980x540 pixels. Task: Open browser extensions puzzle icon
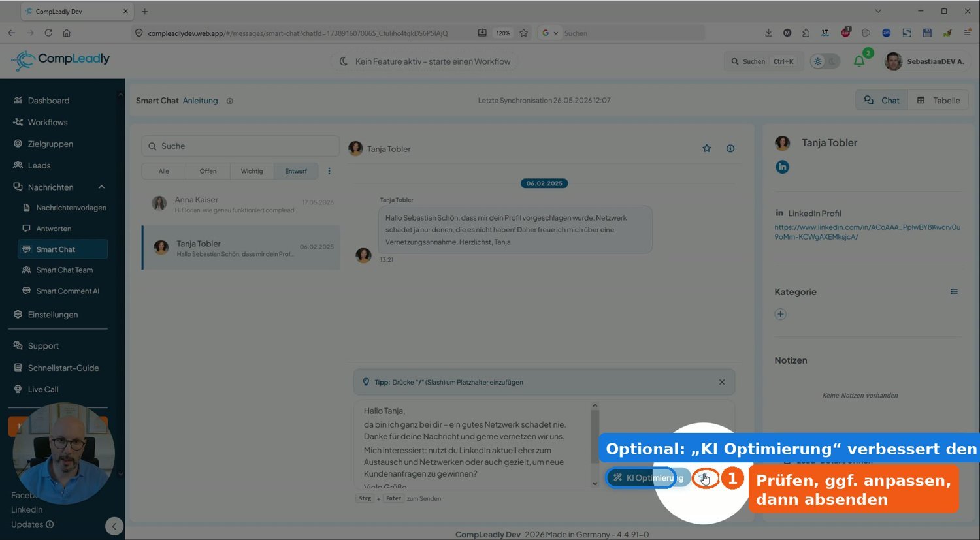(806, 33)
